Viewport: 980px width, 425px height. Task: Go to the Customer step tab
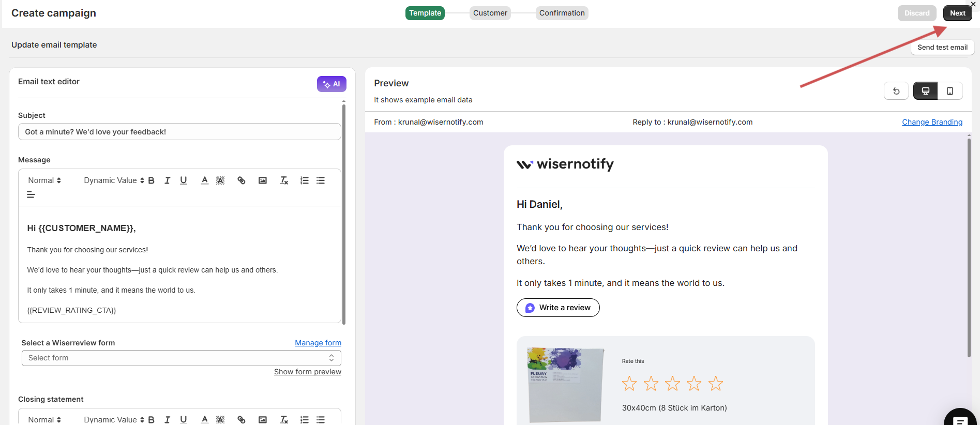coord(490,13)
